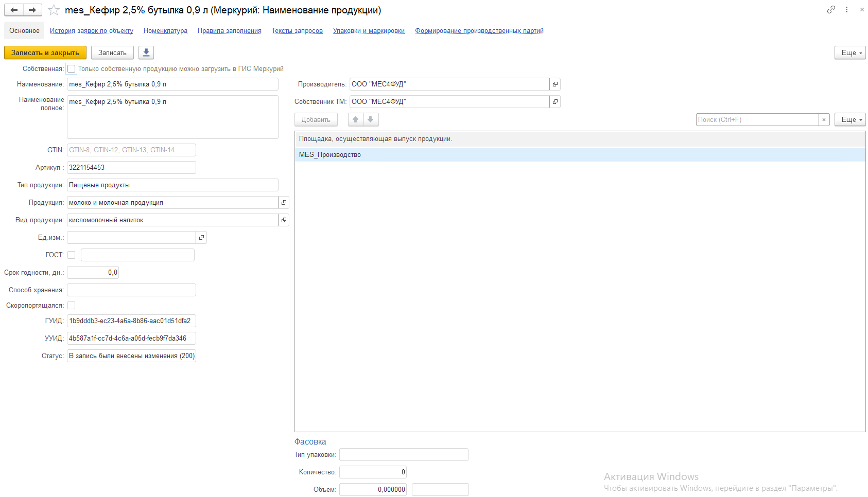
Task: Enable the ГОСТ checkbox
Action: pyautogui.click(x=72, y=255)
